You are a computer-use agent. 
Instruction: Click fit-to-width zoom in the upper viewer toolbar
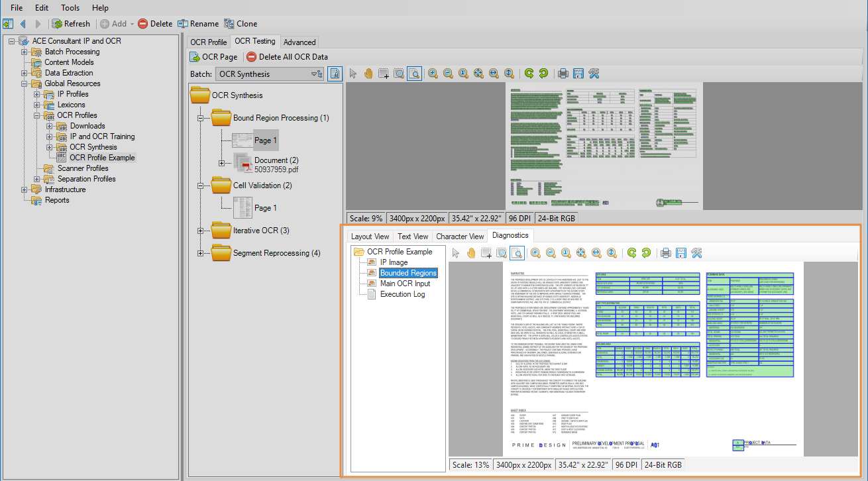pos(494,74)
